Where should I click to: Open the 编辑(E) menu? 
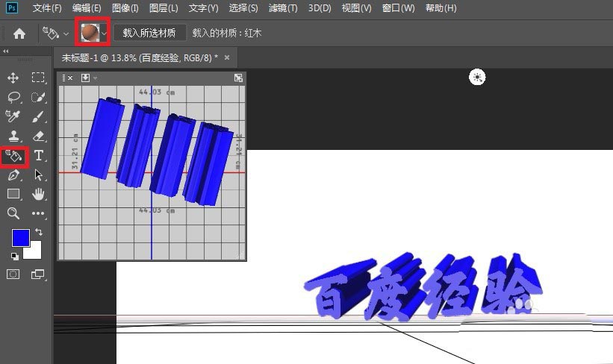tap(87, 8)
